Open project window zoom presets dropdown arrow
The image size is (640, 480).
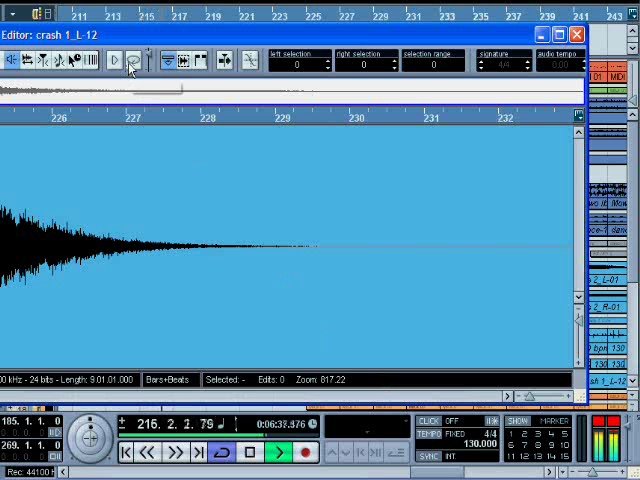point(563,472)
